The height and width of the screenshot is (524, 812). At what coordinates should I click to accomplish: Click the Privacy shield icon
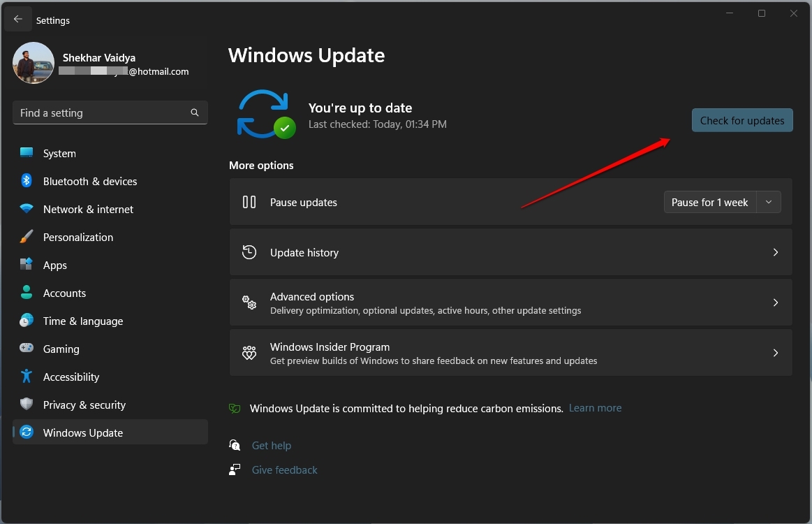27,405
